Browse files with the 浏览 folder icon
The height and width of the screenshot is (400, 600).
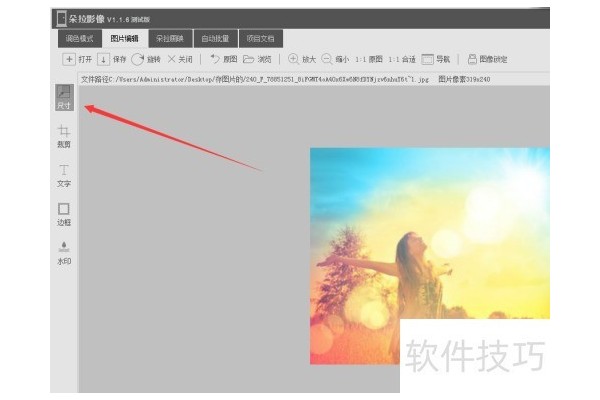pos(249,59)
